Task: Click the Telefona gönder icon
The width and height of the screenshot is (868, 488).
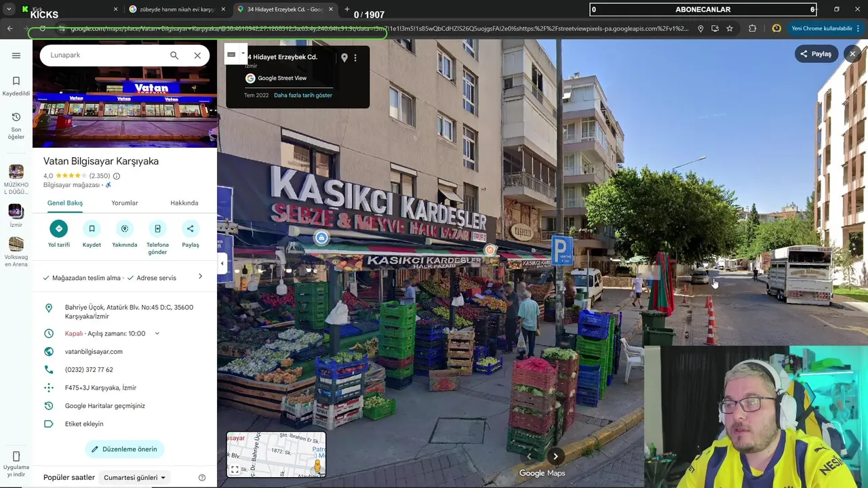Action: pyautogui.click(x=157, y=228)
